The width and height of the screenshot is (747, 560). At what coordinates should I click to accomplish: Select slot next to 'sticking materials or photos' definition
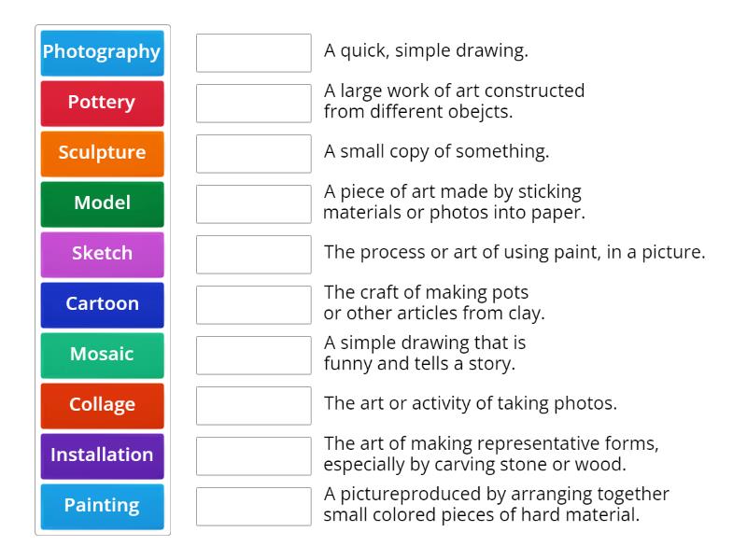coord(254,204)
